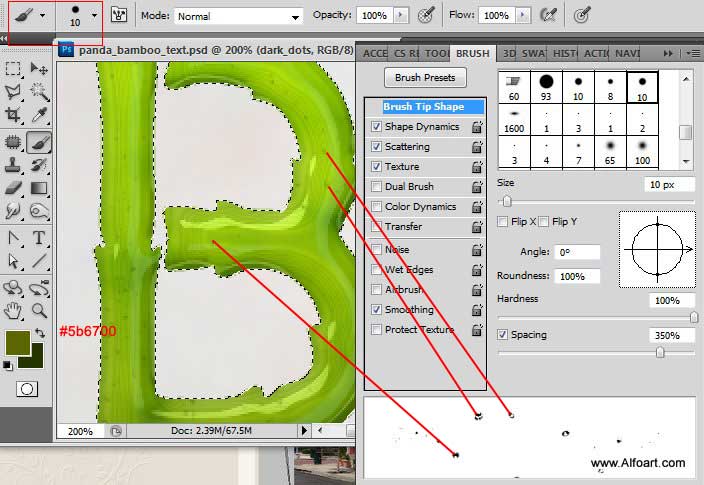Switch to the History panel tab
The width and height of the screenshot is (704, 485).
[x=564, y=53]
